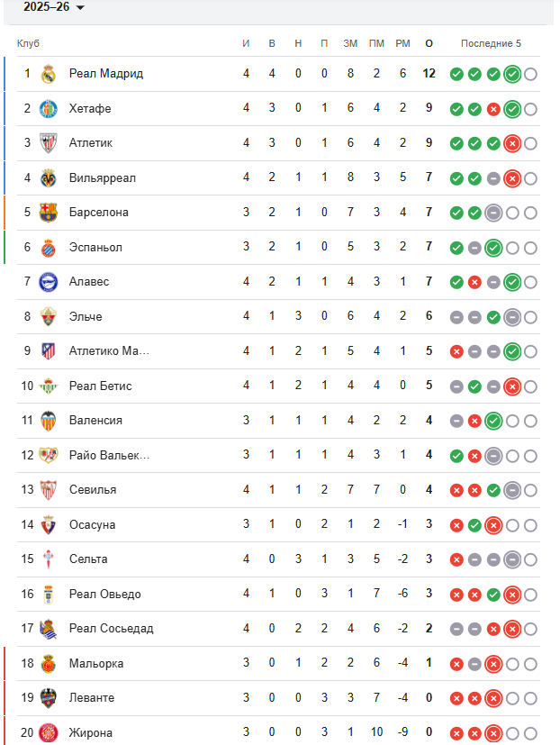
Task: Click Atletic's latest loss result icon
Action: coord(512,143)
